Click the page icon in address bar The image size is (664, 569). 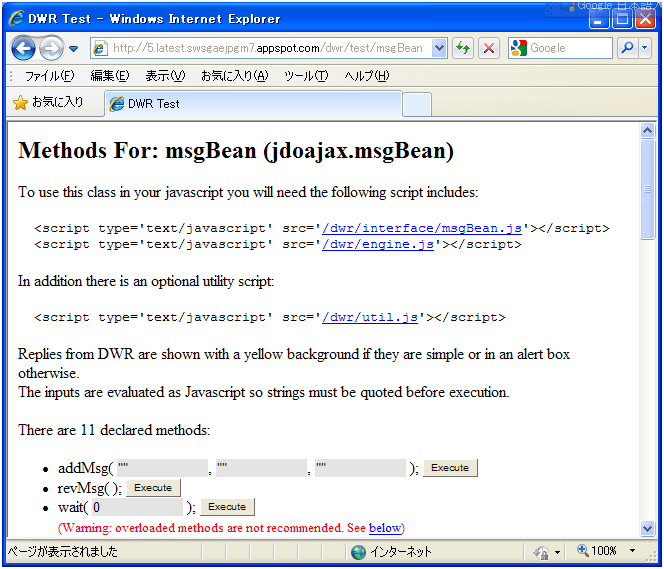tap(100, 48)
